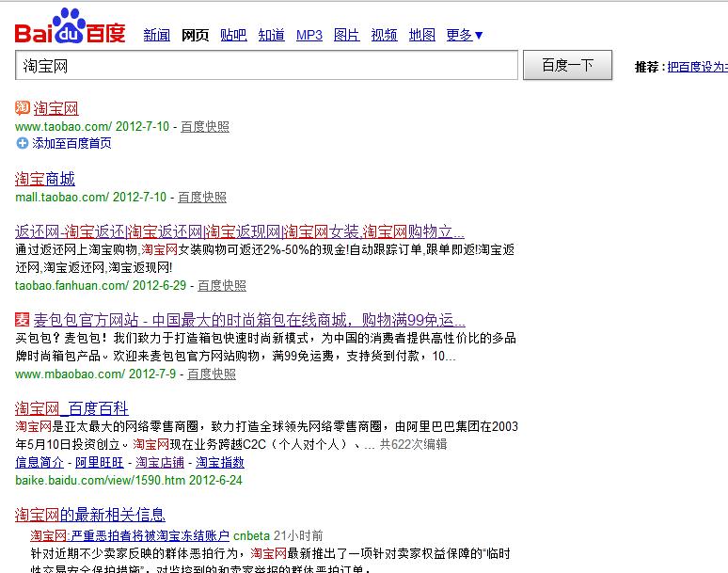Expand the 更多 dropdown menu
728x573 pixels.
[x=465, y=35]
